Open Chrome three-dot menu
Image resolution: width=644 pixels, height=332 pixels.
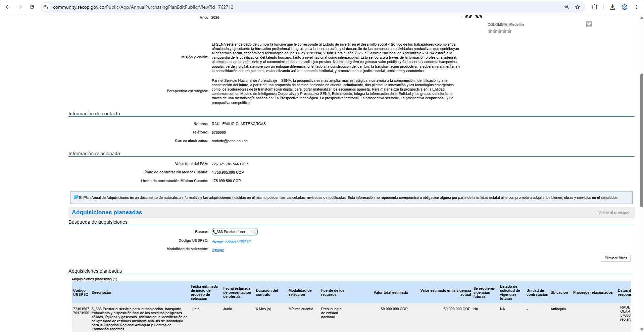coord(637,7)
